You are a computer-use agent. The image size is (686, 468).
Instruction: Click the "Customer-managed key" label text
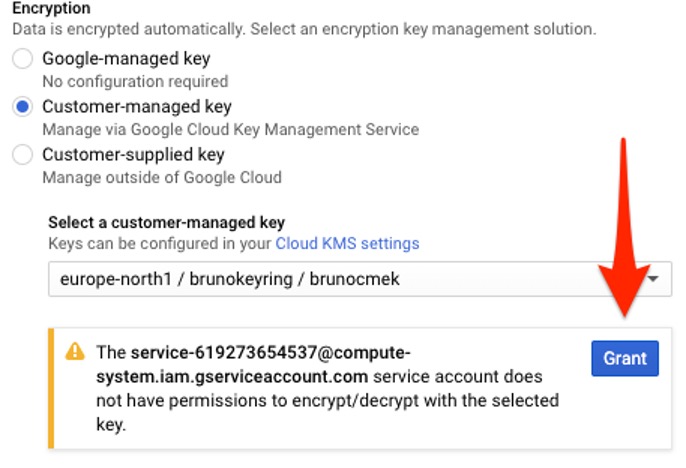(x=136, y=107)
